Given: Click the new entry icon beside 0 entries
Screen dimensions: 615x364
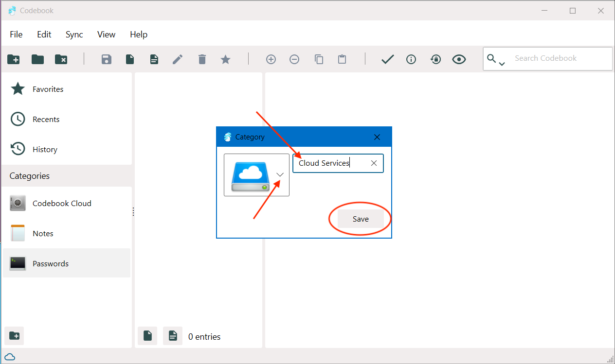Looking at the screenshot, I should [x=147, y=336].
